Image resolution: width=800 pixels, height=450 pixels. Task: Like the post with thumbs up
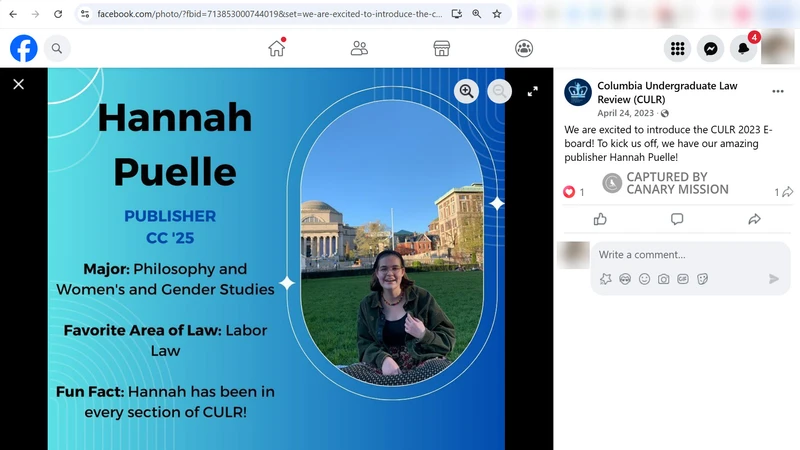click(600, 219)
